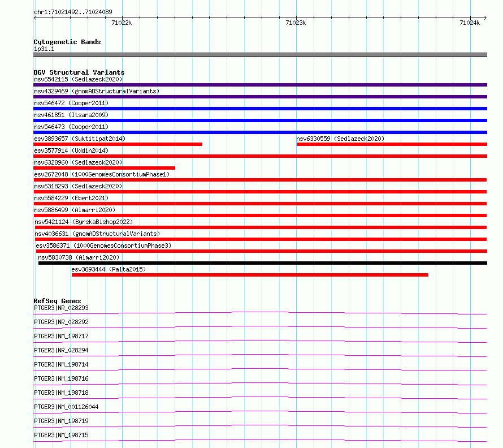Viewport: 503px width, 448px height.
Task: Click the red bar of nsv5584229
Action: 260,204
